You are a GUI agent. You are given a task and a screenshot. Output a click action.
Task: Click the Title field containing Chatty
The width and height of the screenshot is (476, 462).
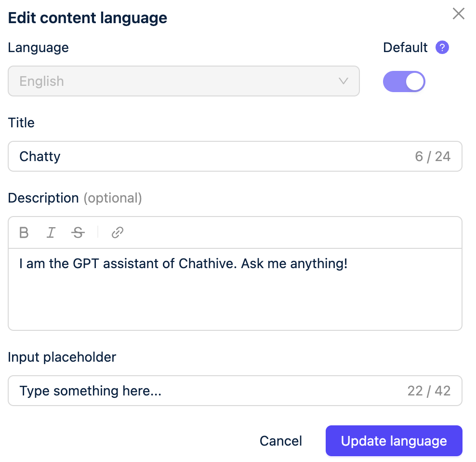212,156
